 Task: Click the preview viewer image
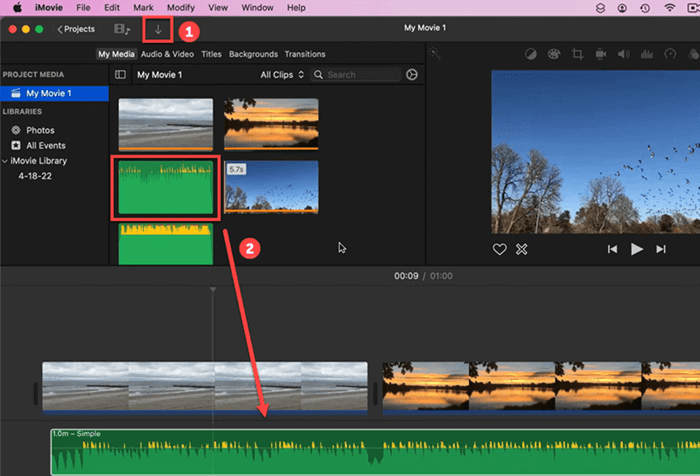[x=596, y=152]
